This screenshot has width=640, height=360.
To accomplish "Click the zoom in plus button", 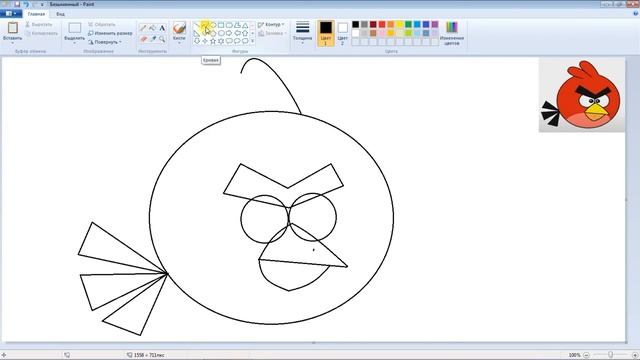I will click(635, 355).
